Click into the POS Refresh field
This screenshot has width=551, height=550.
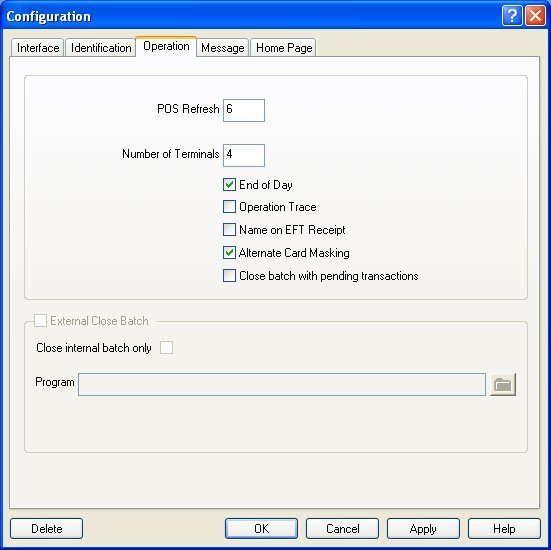(244, 110)
